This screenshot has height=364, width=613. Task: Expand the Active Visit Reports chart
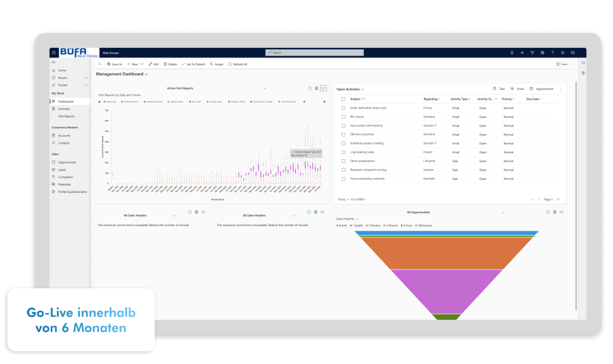click(x=323, y=88)
